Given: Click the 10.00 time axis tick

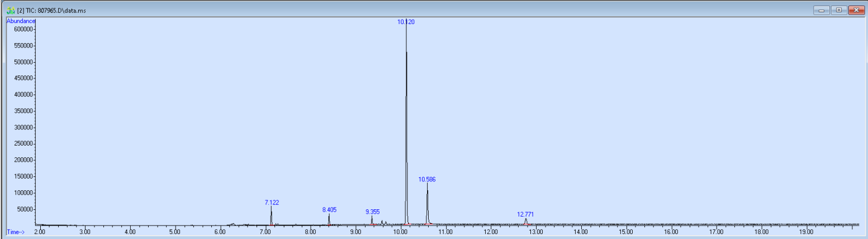Looking at the screenshot, I should [x=400, y=231].
